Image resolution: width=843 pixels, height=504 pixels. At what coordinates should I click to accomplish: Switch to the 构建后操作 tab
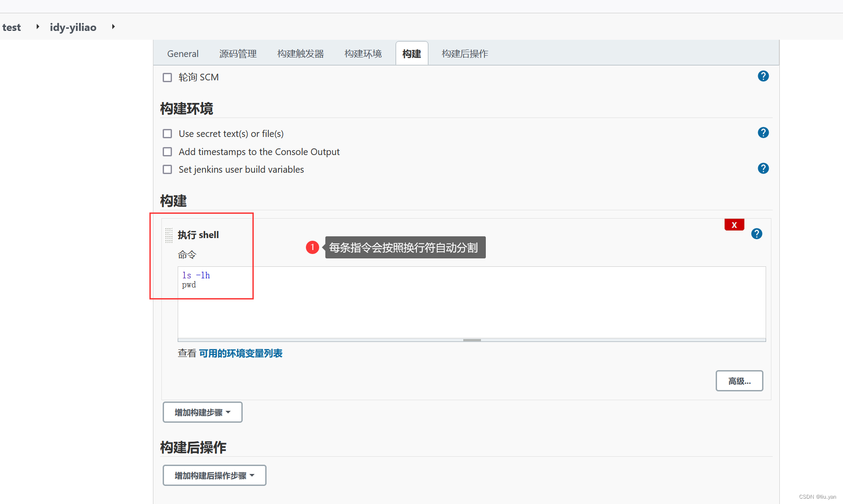[465, 54]
